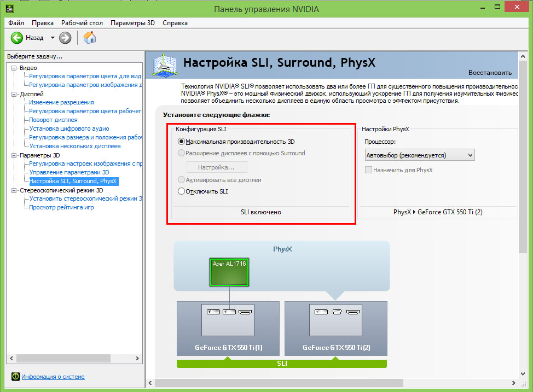Open the Параметры 3D menu
Viewport: 533px width, 392px height.
pyautogui.click(x=132, y=23)
